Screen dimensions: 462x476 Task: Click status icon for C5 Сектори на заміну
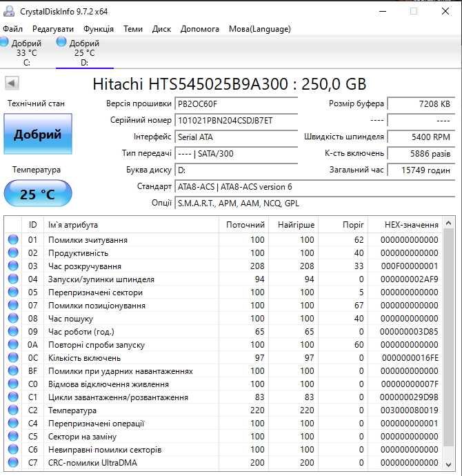click(13, 436)
